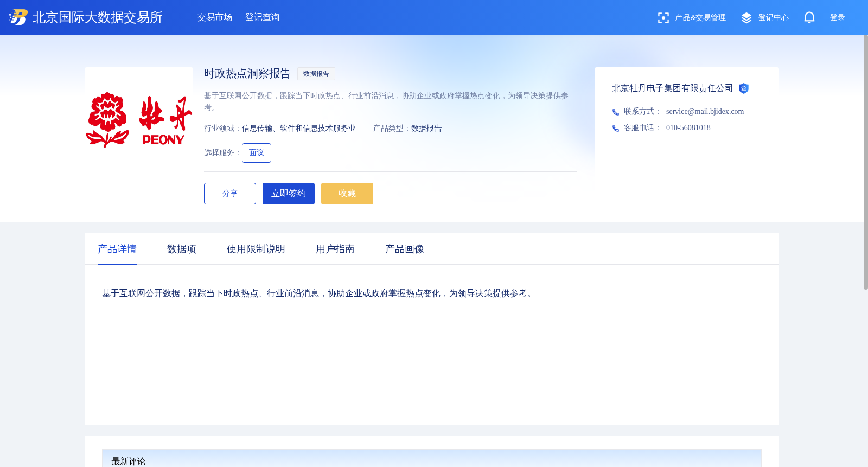The height and width of the screenshot is (467, 868).
Task: Go to 登记中心
Action: point(774,18)
